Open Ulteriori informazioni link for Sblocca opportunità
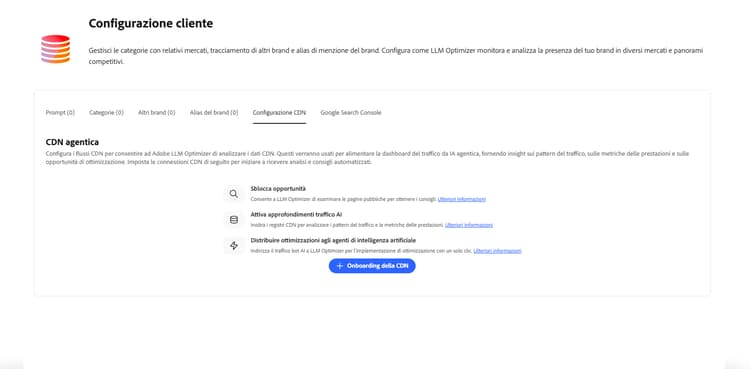The width and height of the screenshot is (750, 369). 462,199
